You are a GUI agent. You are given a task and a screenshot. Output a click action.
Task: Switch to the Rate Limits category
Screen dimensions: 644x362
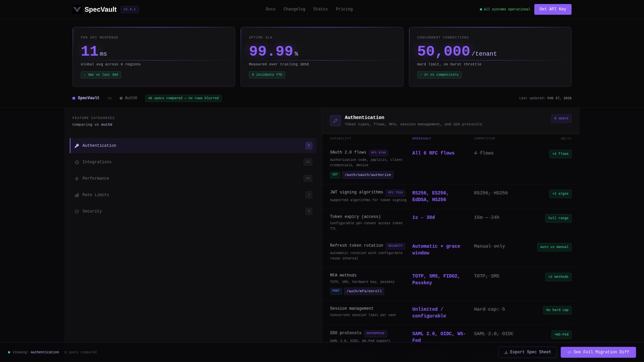(193, 195)
